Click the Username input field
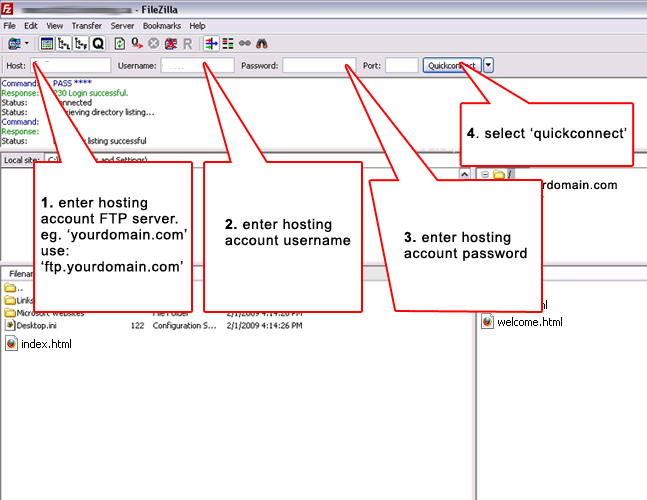 (x=197, y=65)
